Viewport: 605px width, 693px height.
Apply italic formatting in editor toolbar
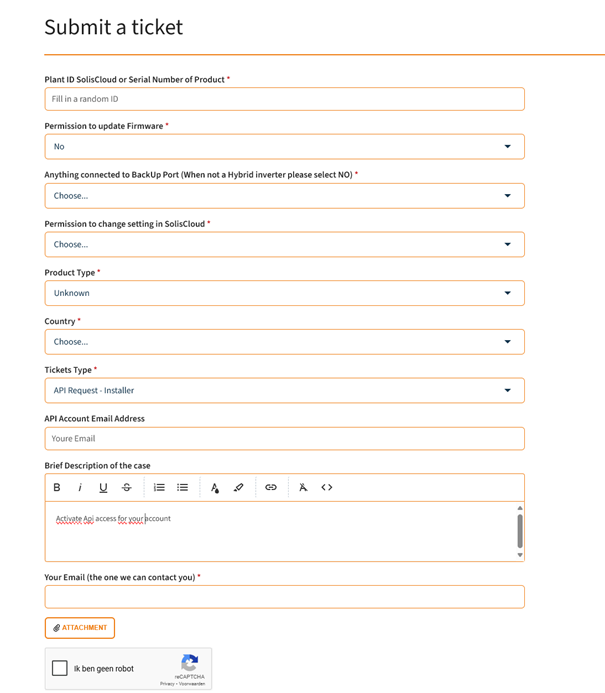coord(80,488)
